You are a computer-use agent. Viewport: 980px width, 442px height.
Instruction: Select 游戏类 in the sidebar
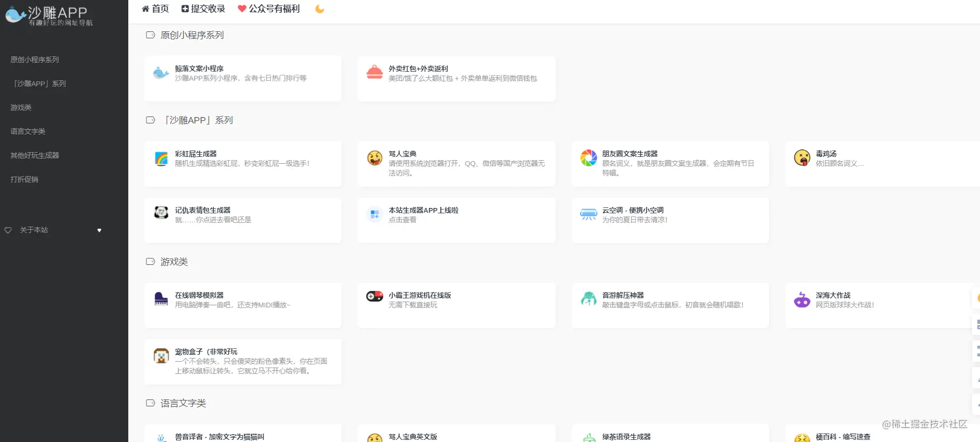coord(21,107)
